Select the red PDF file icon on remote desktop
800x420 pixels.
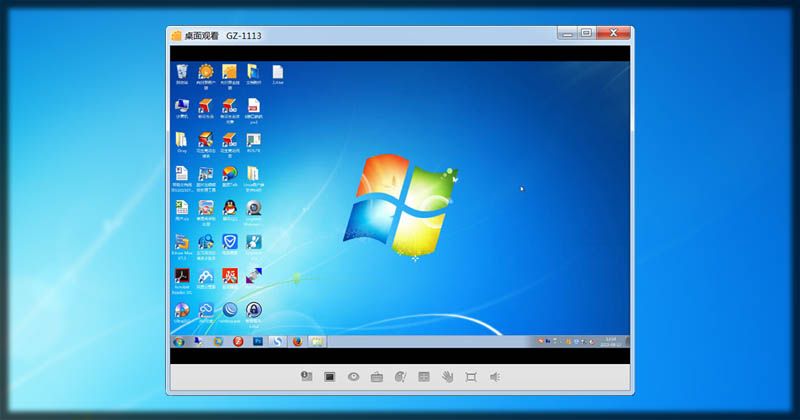[x=254, y=105]
